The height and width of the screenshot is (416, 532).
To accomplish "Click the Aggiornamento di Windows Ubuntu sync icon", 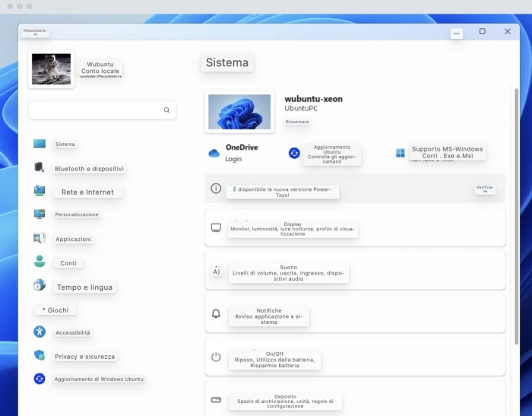I will pos(40,378).
